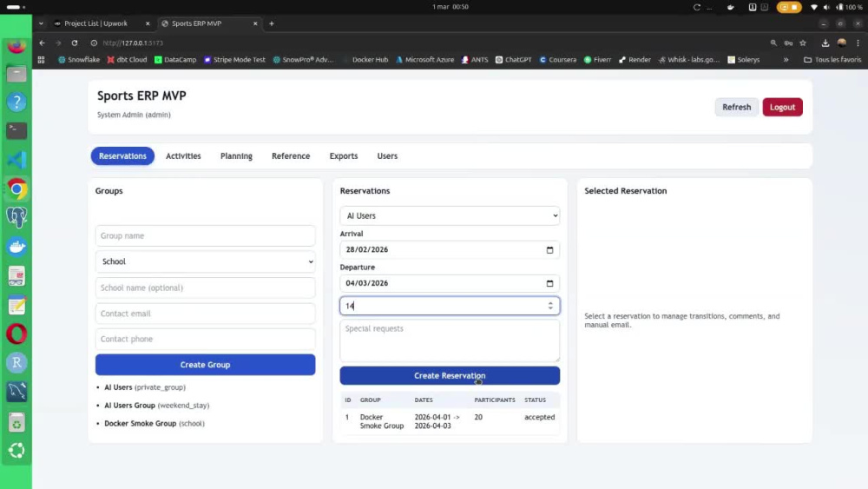Screen dimensions: 868x489
Task: Open the Snowflake bookmark
Action: (79, 60)
